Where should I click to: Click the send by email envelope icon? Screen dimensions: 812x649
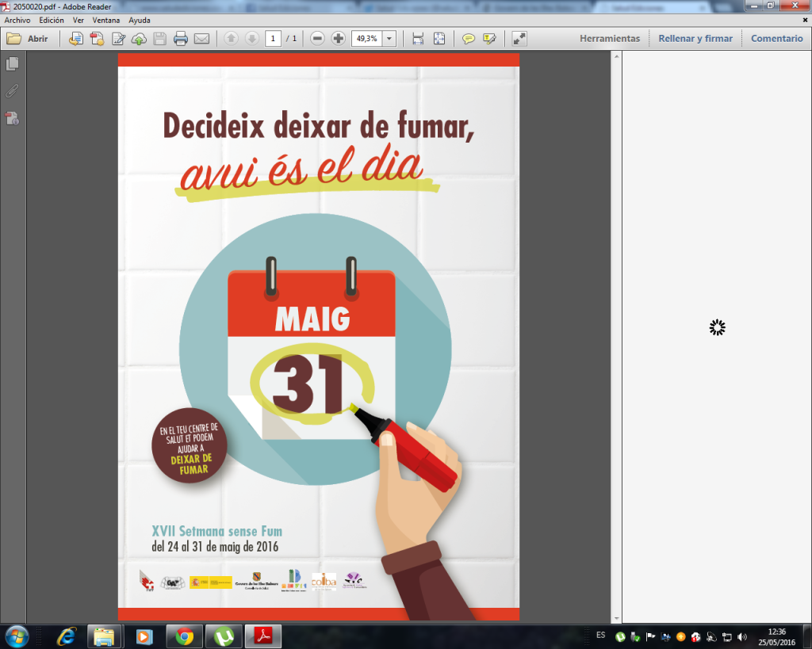201,39
